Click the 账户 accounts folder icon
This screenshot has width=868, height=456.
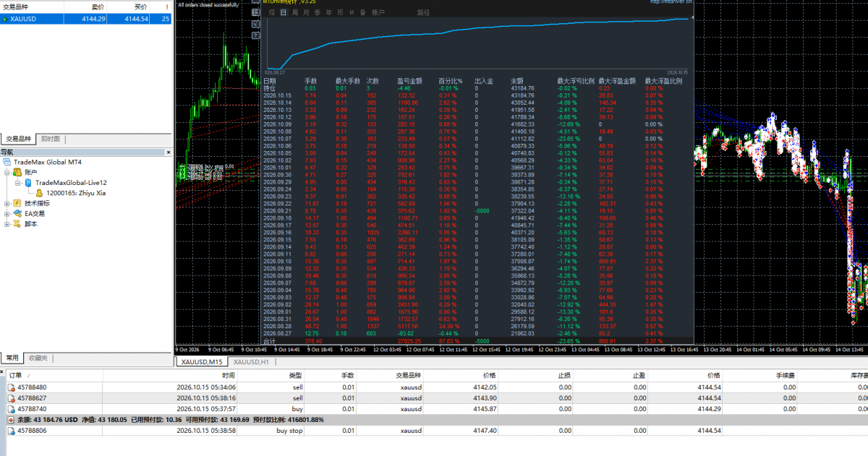coord(17,173)
